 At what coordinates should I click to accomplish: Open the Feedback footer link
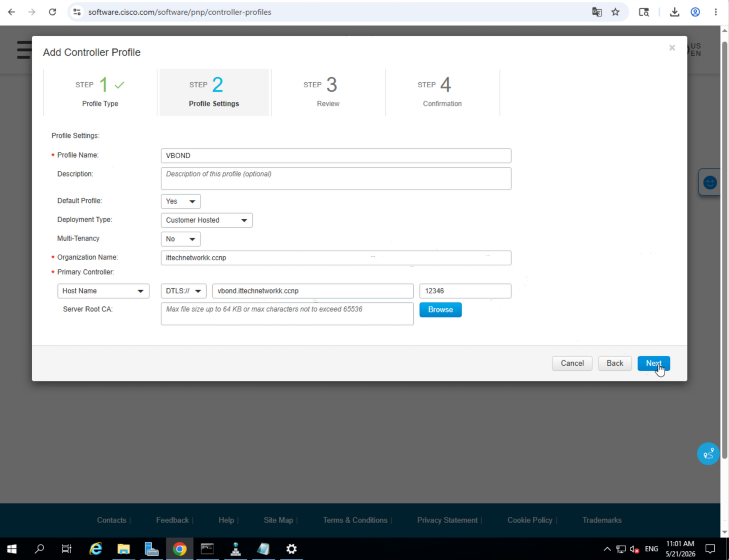click(173, 520)
